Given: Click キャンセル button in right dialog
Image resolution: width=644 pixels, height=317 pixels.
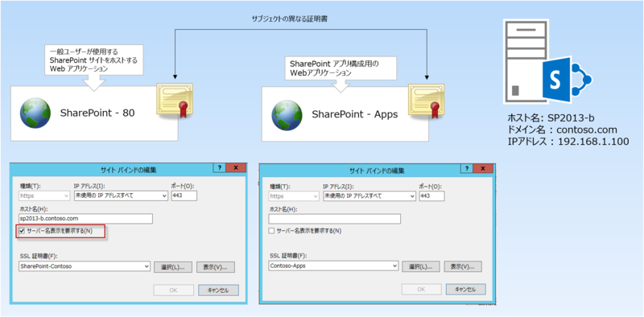Looking at the screenshot, I should [x=466, y=289].
